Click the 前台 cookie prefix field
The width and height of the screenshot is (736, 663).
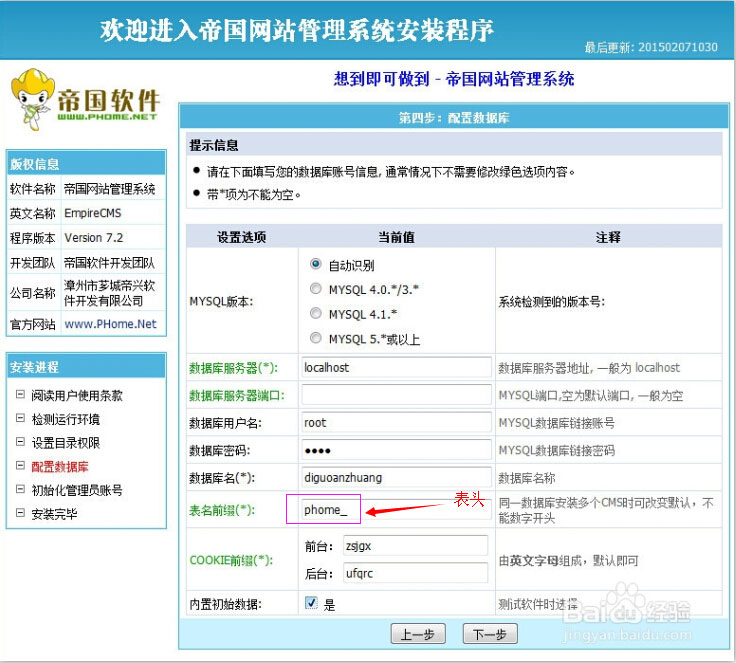415,546
